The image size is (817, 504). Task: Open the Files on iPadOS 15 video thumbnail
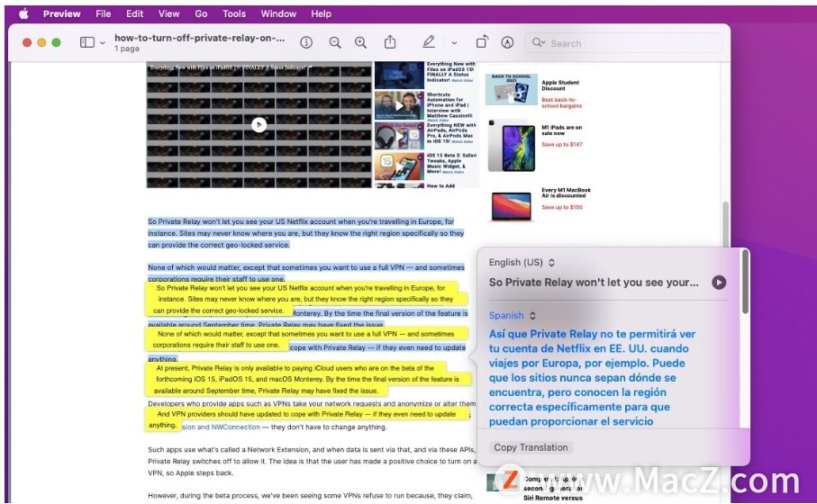coord(399,75)
